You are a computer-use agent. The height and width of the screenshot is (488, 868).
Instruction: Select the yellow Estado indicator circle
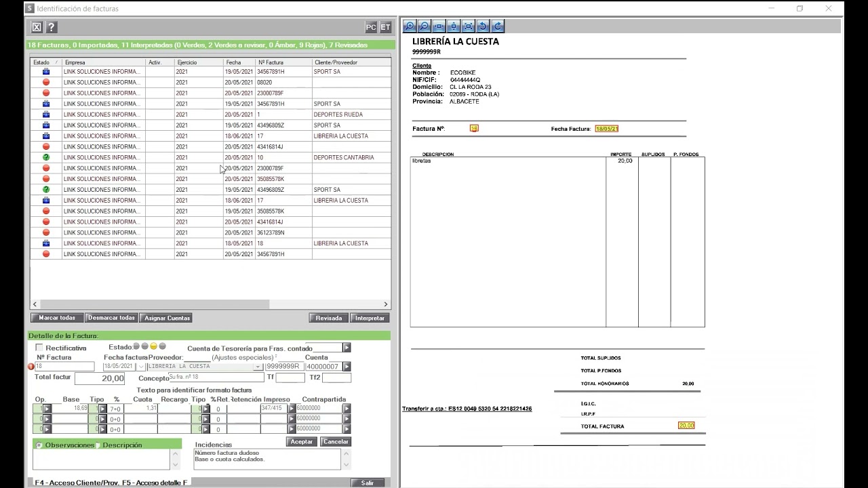pyautogui.click(x=153, y=346)
